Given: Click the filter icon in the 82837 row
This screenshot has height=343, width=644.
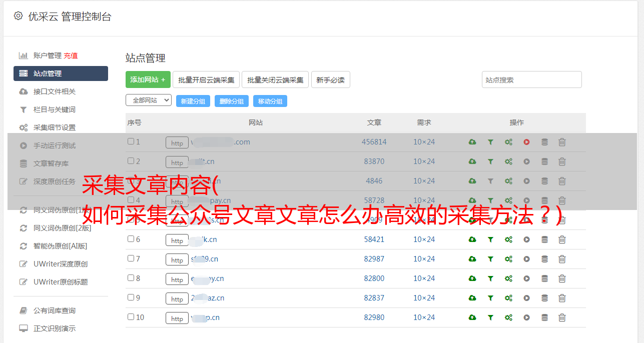Looking at the screenshot, I should 490,298.
